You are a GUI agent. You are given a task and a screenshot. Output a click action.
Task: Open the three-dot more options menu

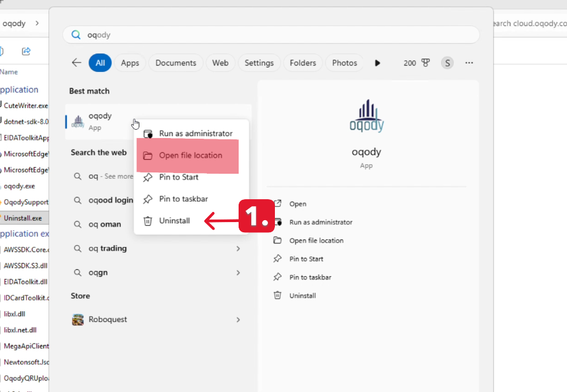[x=469, y=63]
